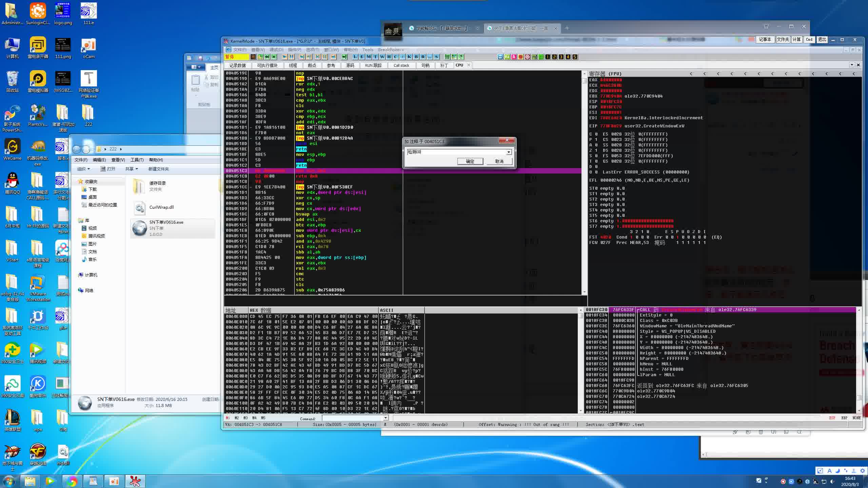Open the Log window via L icon
The width and height of the screenshot is (868, 488).
tap(355, 57)
